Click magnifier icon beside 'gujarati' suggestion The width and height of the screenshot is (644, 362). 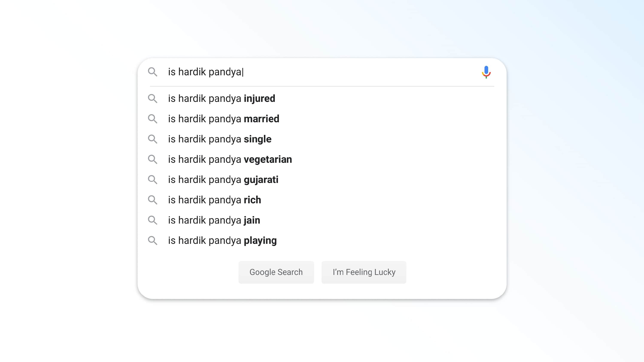(x=152, y=179)
